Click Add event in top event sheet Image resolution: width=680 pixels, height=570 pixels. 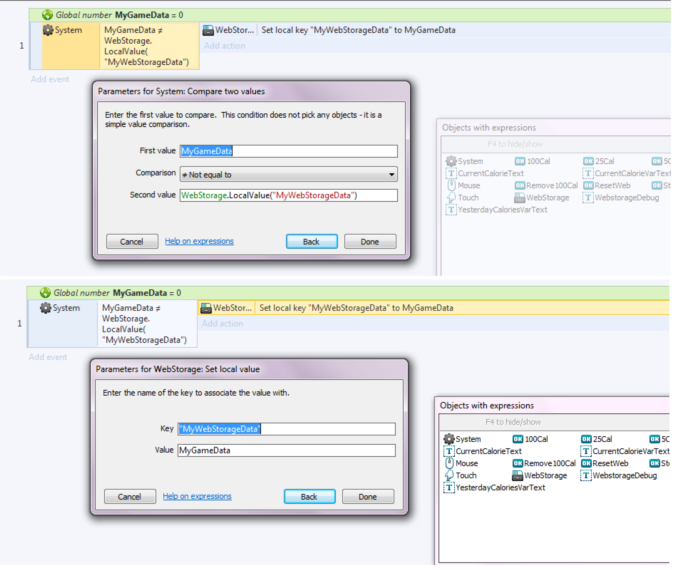50,79
